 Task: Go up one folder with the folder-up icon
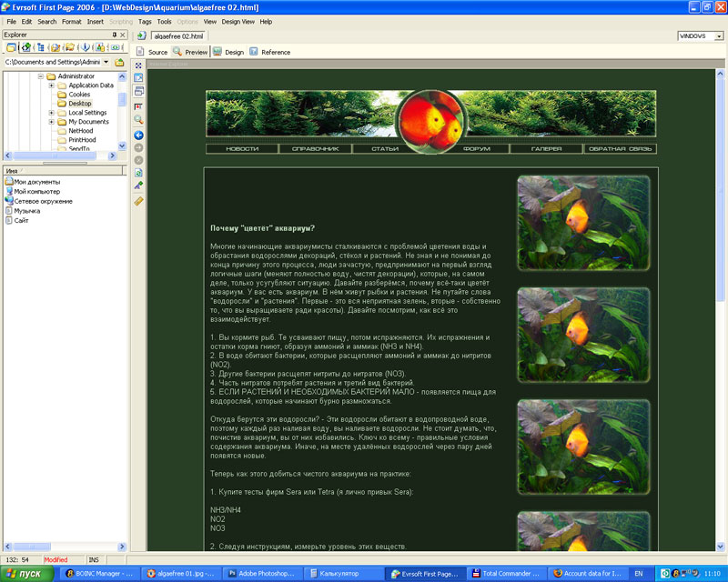119,62
